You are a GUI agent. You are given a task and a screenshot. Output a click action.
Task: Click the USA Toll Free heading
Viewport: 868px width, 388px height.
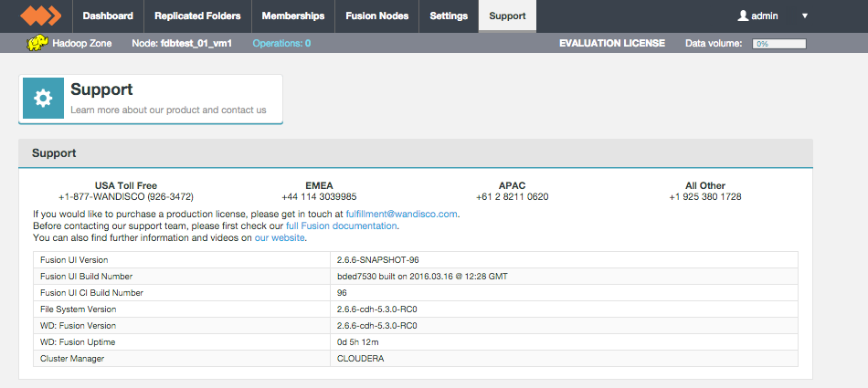[126, 186]
